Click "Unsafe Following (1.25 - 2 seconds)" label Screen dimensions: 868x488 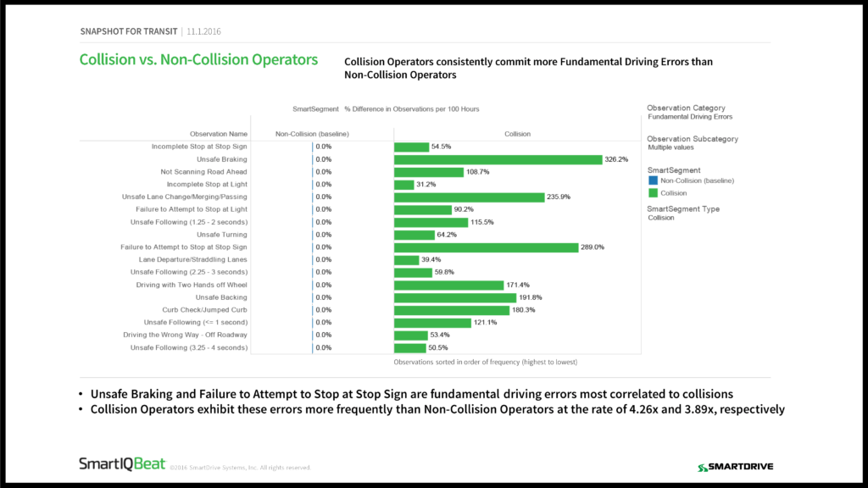tap(189, 222)
